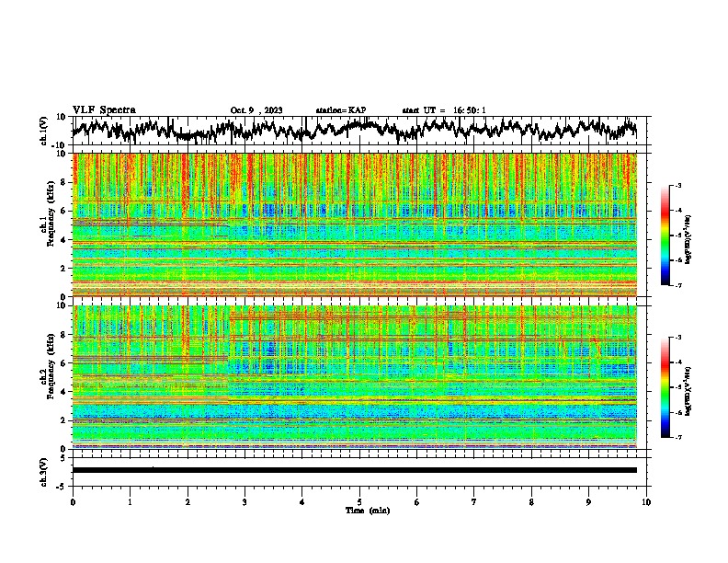728x563 pixels.
Task: Click the ch.1 spectrogram color scale bar
Action: [665, 236]
